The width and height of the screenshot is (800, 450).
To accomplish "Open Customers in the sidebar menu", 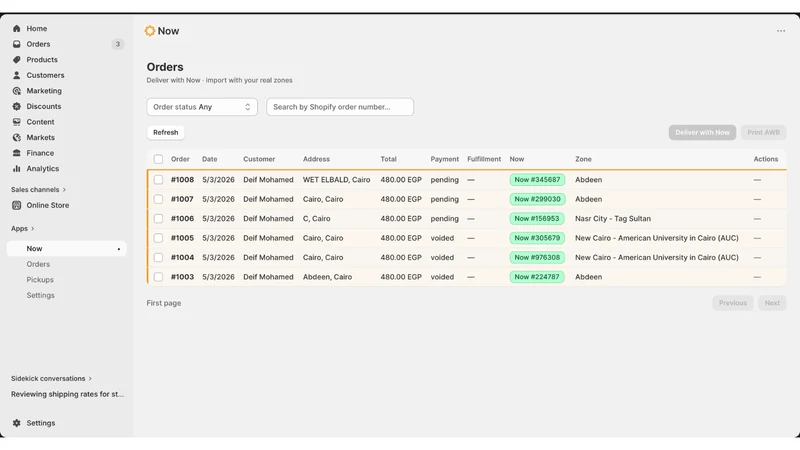I will pyautogui.click(x=45, y=75).
